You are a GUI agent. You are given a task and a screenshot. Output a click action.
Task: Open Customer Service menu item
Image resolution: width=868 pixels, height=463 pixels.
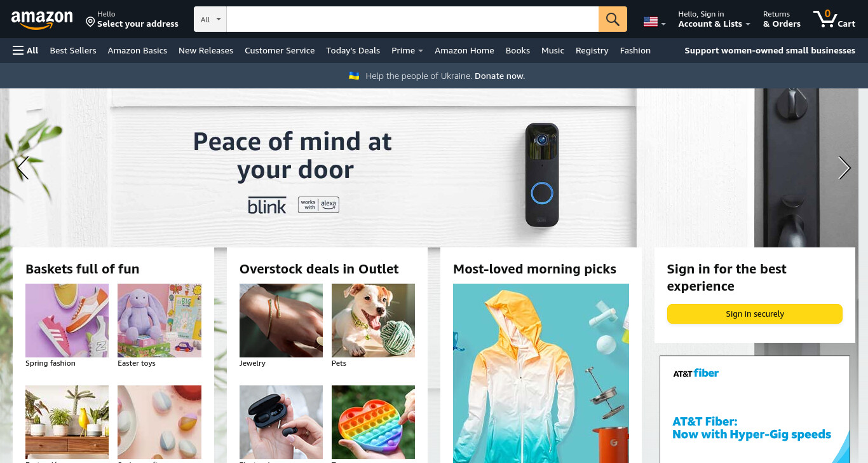[280, 50]
